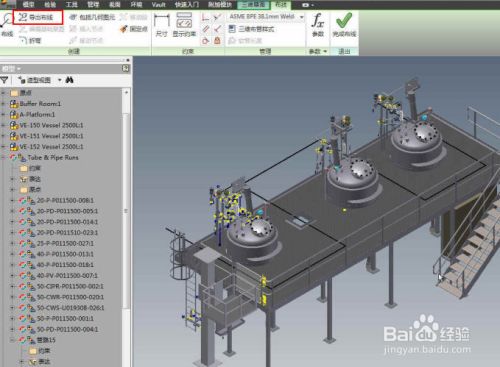This screenshot has width=500, height=367.
Task: Select run 25-P-P011500-027:1
Action: [65, 243]
